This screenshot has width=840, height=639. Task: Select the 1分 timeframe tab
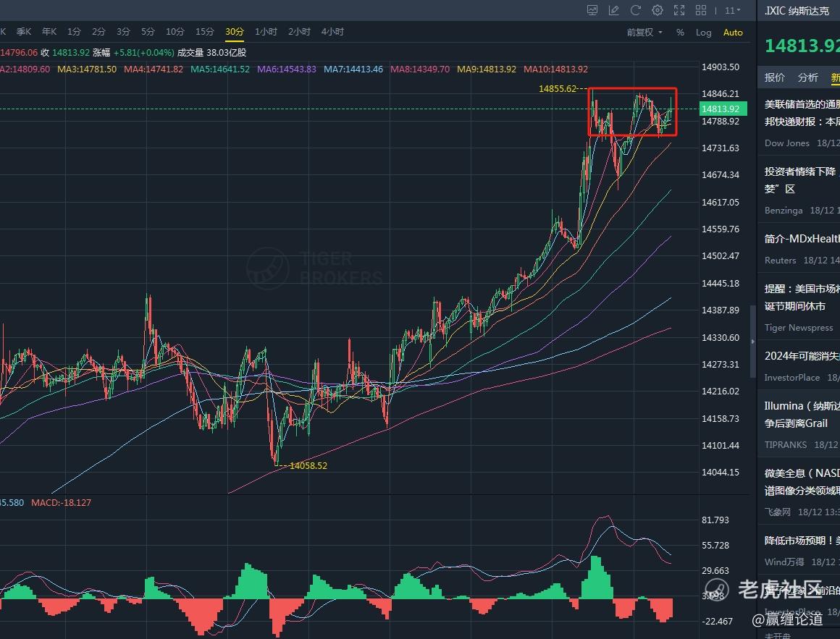(74, 32)
